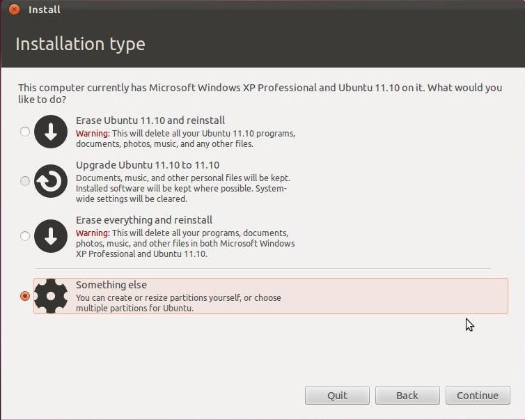Viewport: 525px width, 420px height.
Task: Click the down-arrow icon for Erase everything
Action: [x=51, y=236]
